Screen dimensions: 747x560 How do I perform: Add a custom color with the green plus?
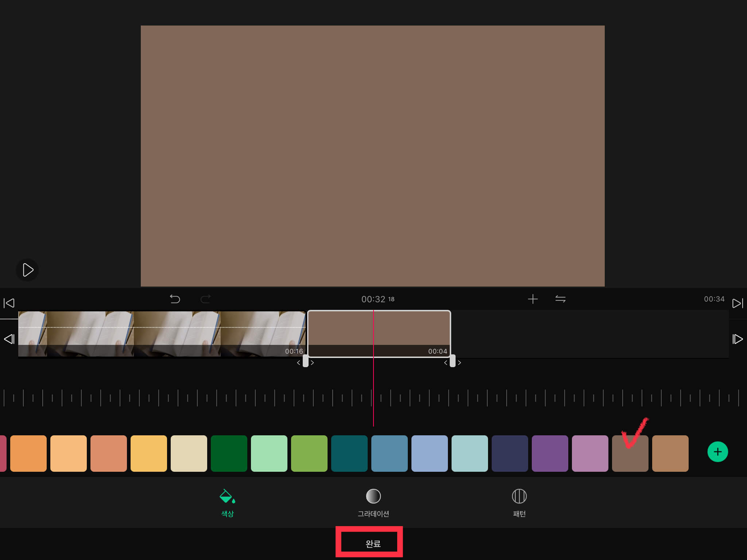(717, 452)
